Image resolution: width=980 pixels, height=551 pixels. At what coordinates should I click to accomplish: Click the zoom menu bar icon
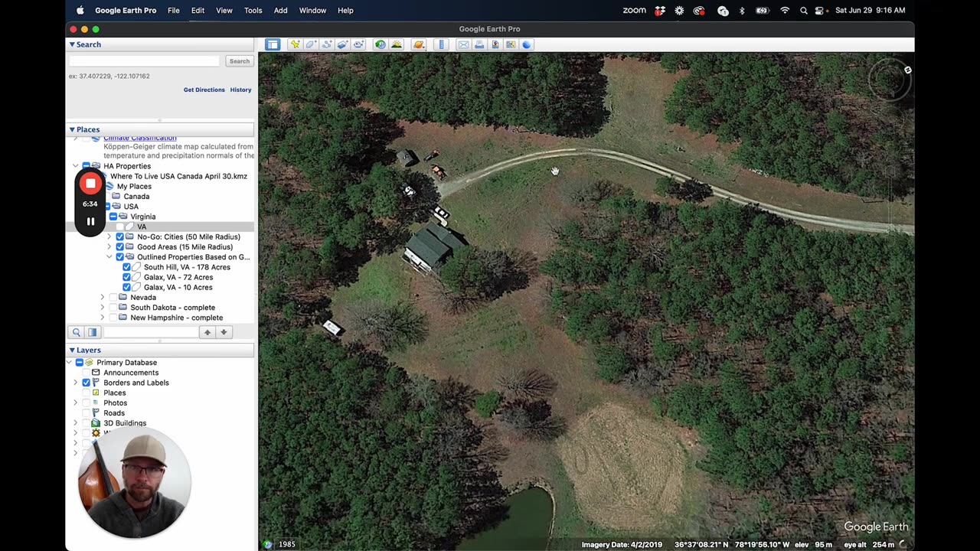tap(634, 10)
